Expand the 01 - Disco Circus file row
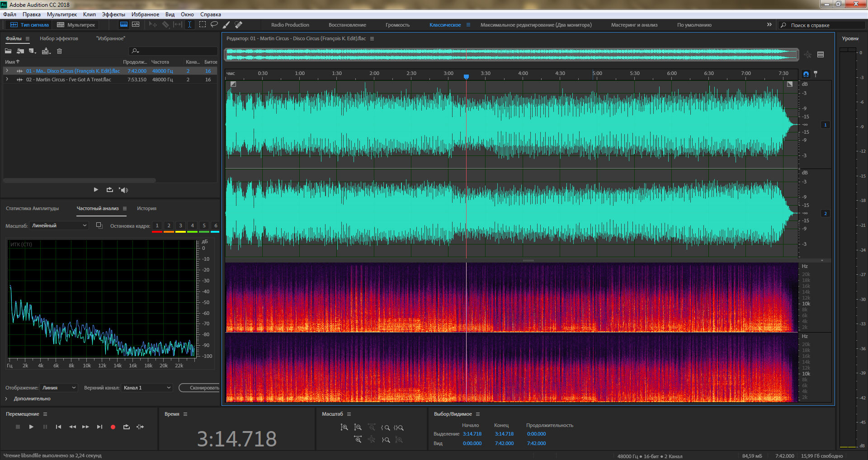Screen dimensions: 868x460 [x=7, y=71]
